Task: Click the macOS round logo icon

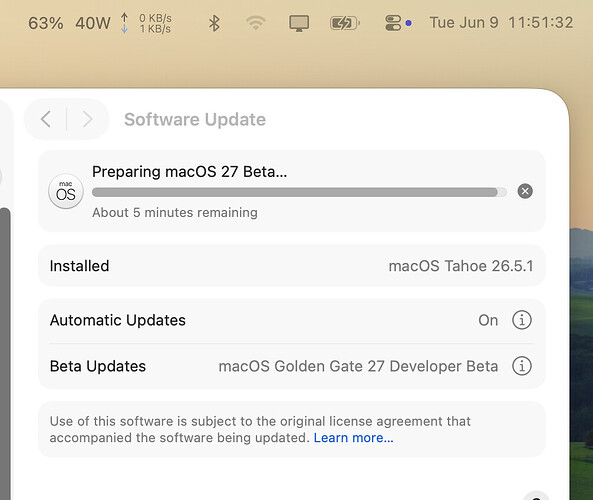Action: pyautogui.click(x=66, y=191)
